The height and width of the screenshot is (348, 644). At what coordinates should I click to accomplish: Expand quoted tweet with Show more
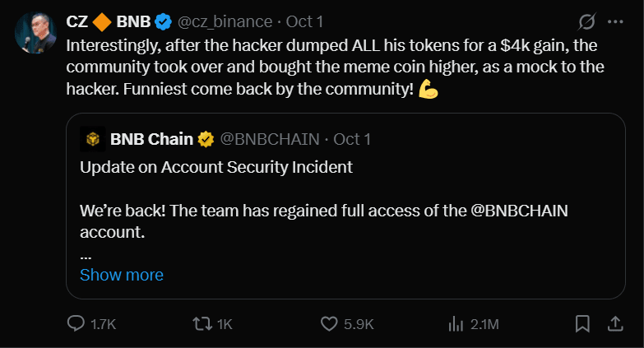[122, 275]
